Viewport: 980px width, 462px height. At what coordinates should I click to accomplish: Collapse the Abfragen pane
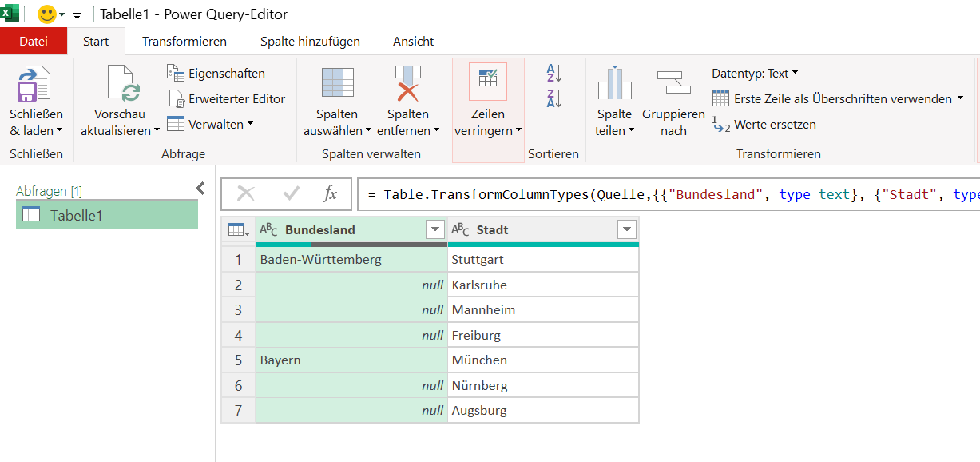pos(200,189)
